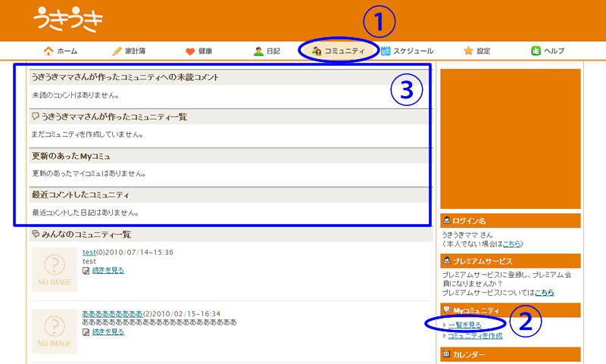Image resolution: width=606 pixels, height=364 pixels.
Task: Click 続きを見る for the test community
Action: click(108, 270)
